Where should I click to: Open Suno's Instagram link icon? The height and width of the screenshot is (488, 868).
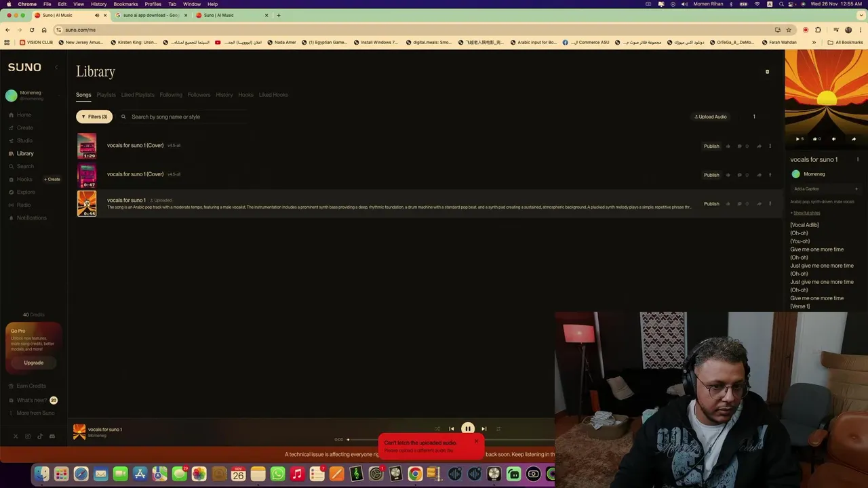click(28, 436)
